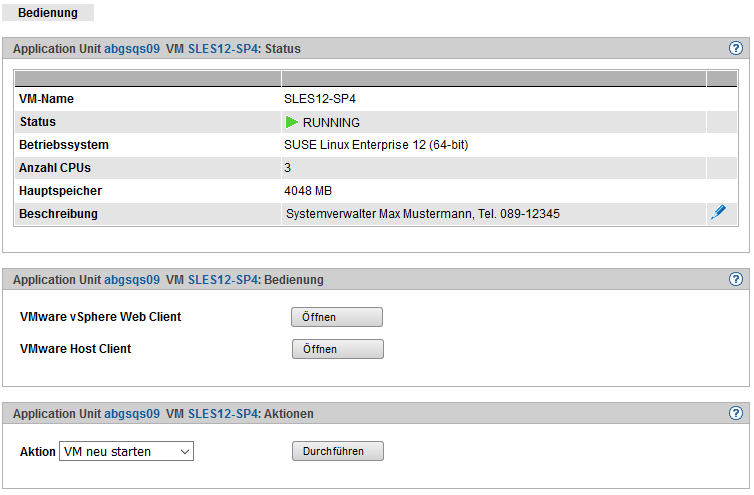
Task: Follow abgsqs09 link in Status header
Action: [132, 48]
